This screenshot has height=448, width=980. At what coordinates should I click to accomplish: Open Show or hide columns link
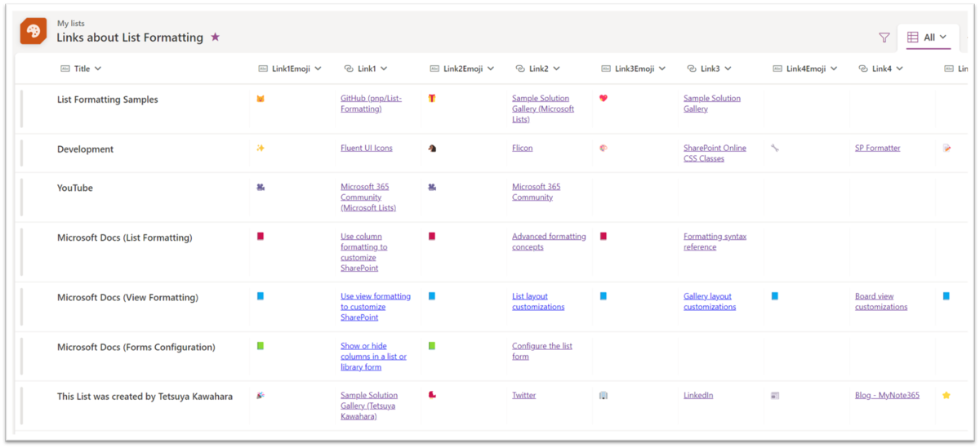373,357
